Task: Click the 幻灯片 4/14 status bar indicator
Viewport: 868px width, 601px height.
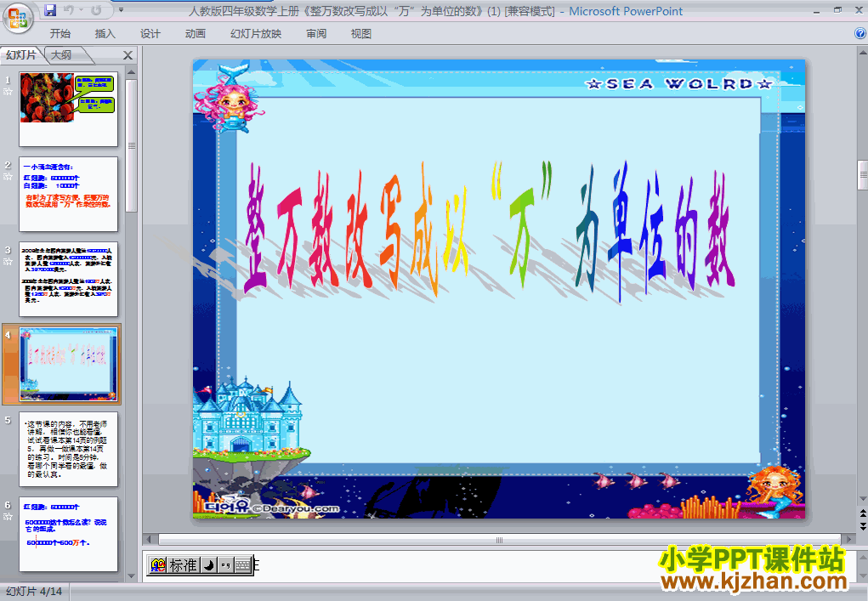Action: point(34,592)
